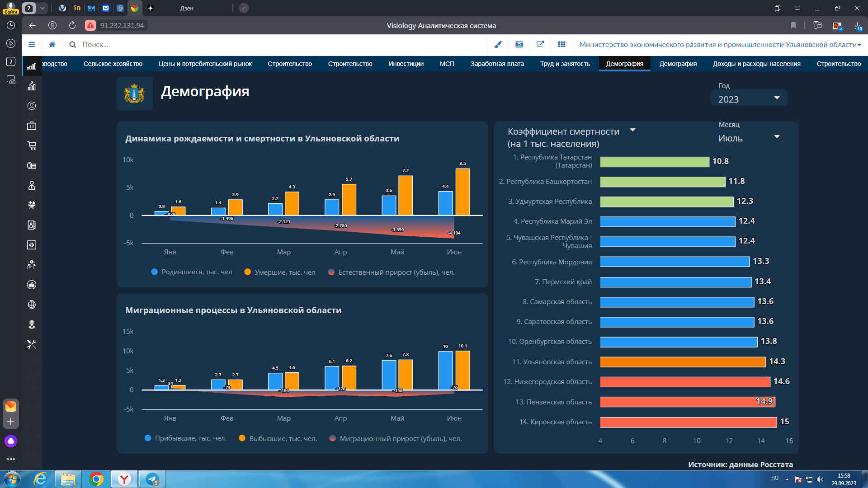Click the Ульяновская область orange bar

[683, 362]
